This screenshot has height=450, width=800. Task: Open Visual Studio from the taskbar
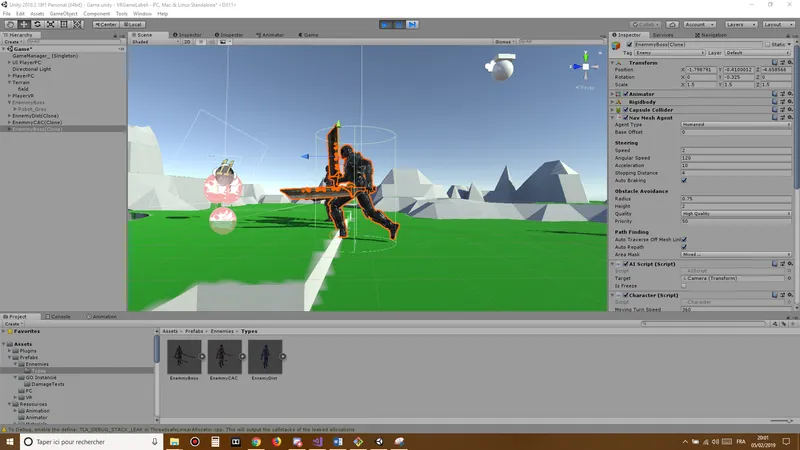317,442
